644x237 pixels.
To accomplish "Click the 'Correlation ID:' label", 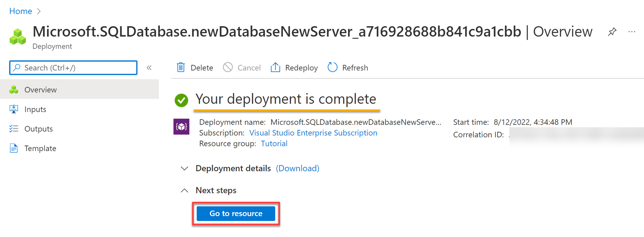I will pyautogui.click(x=478, y=135).
